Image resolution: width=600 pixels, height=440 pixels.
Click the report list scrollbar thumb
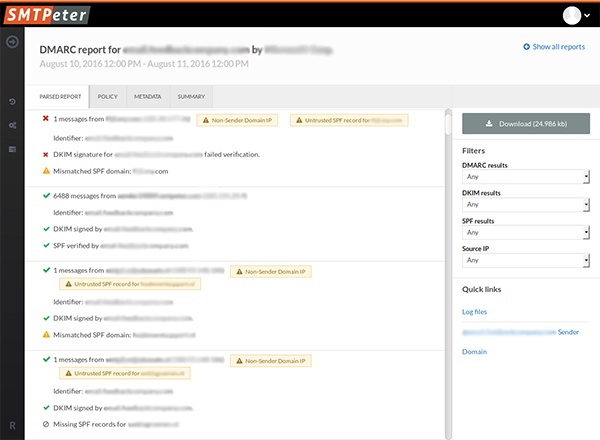(x=448, y=124)
